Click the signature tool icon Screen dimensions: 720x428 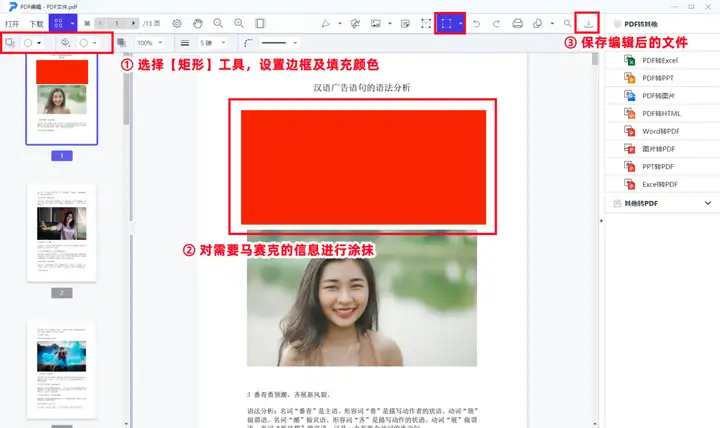355,23
